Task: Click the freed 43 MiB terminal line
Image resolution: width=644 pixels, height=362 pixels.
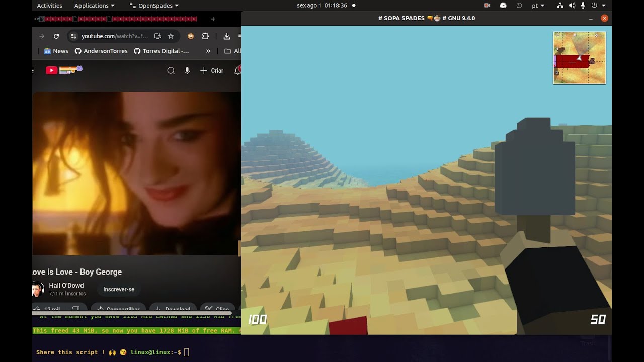Action: click(137, 330)
